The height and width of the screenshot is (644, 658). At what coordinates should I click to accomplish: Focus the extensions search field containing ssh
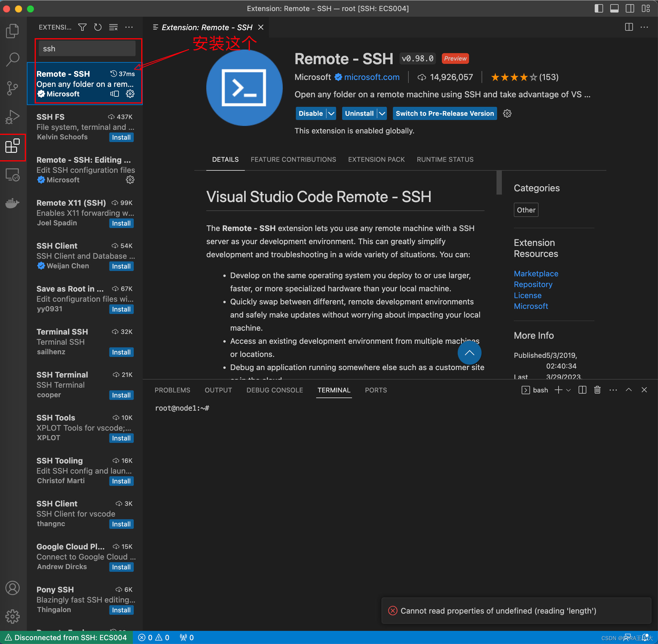pyautogui.click(x=87, y=48)
